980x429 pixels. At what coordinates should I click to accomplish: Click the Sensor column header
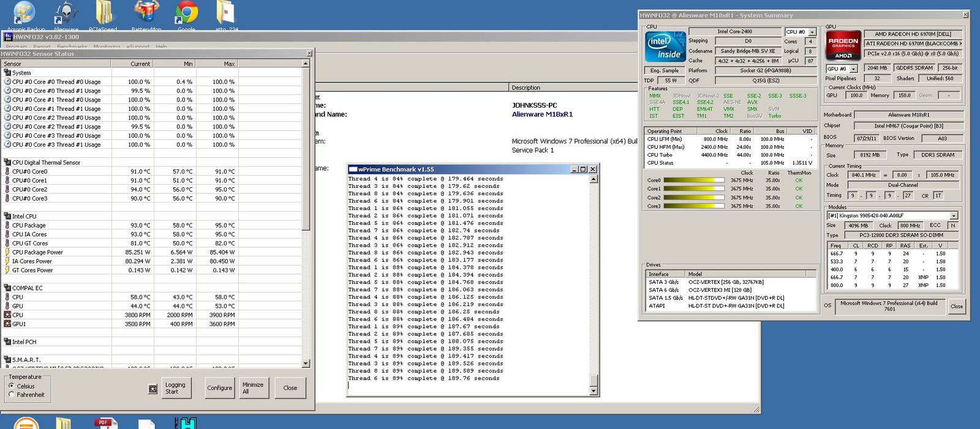(56, 64)
